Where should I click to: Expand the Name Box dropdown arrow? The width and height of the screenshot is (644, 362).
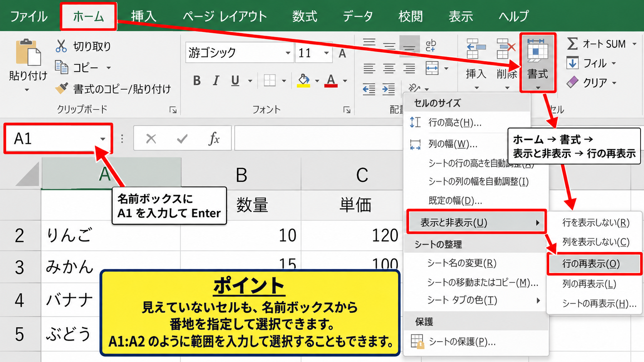click(102, 139)
